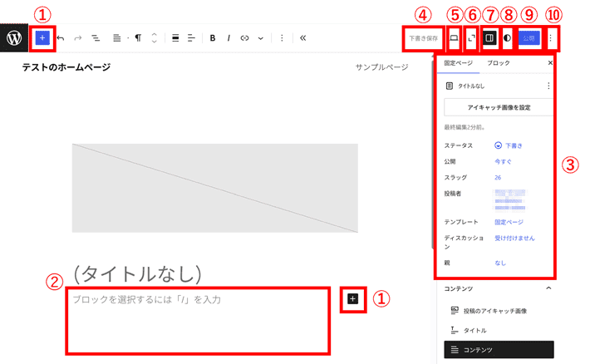Set parent page なし
Viewport: 590px width, 364px height.
coord(500,263)
